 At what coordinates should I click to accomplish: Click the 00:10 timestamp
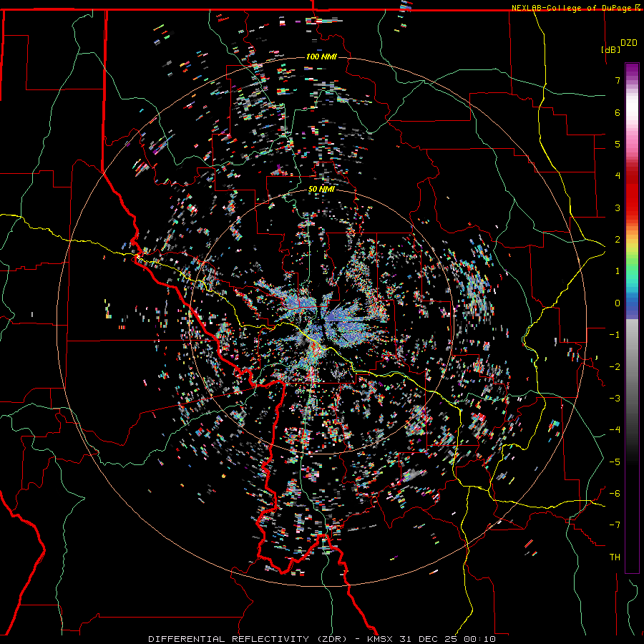tap(480, 639)
